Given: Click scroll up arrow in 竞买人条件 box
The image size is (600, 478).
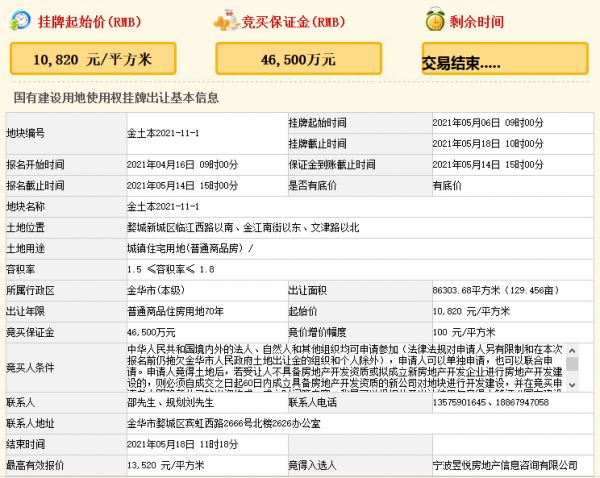Looking at the screenshot, I should [x=572, y=350].
